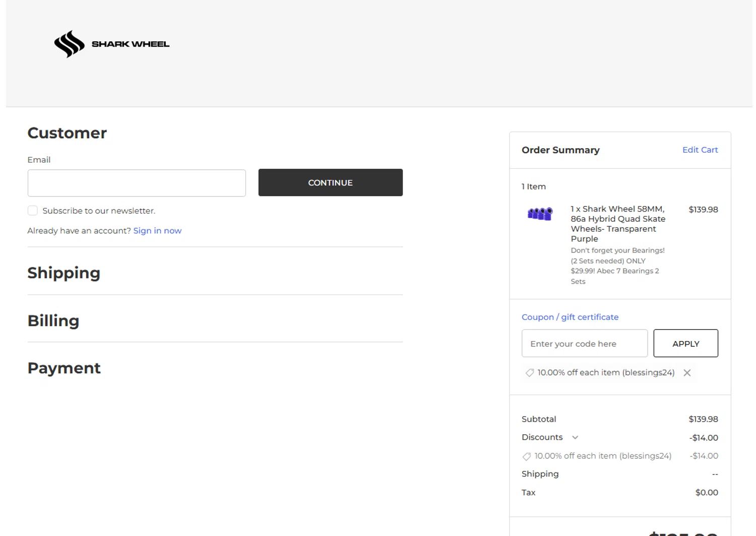This screenshot has height=536, width=756.
Task: Click the Enter your code here field
Action: point(585,343)
